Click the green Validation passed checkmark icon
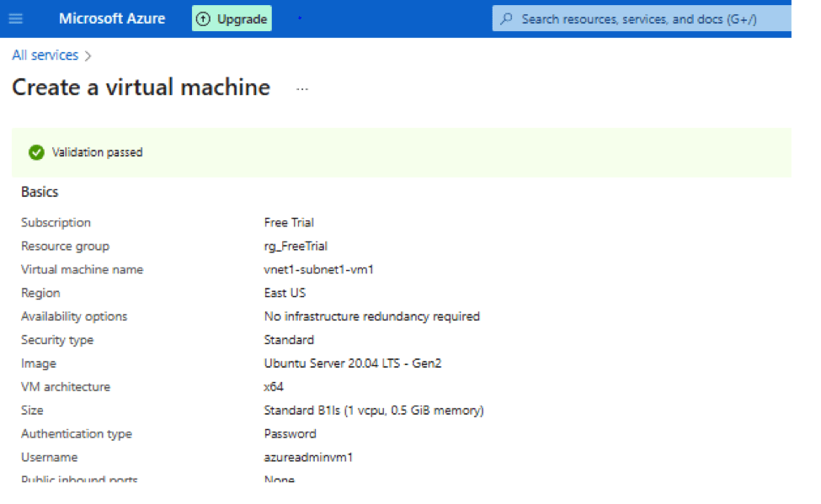 pyautogui.click(x=37, y=152)
